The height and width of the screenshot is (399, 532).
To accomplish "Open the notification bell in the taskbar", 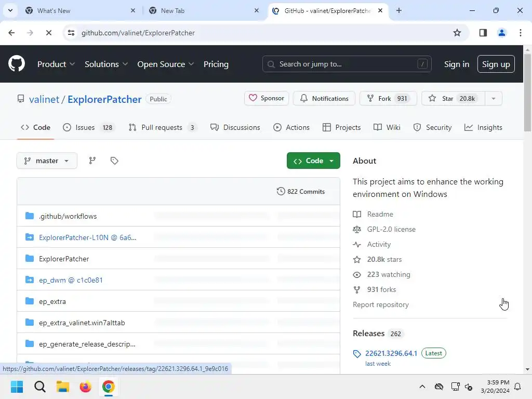I will point(518,387).
